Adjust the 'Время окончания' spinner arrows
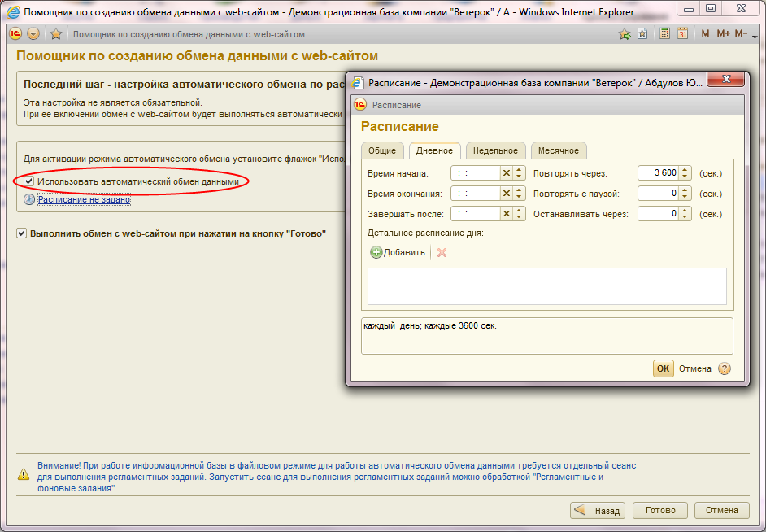766x532 pixels. (x=520, y=194)
